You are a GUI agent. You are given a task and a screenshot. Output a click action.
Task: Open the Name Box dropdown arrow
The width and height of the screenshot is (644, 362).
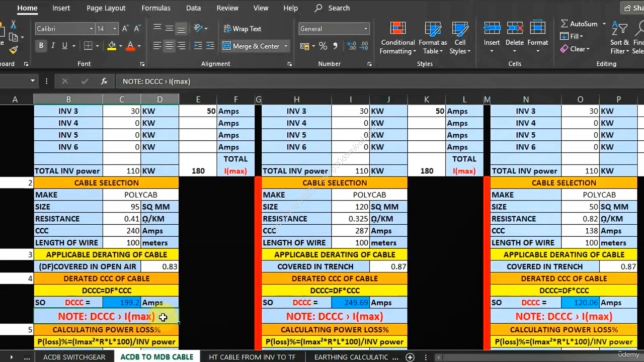[33, 81]
